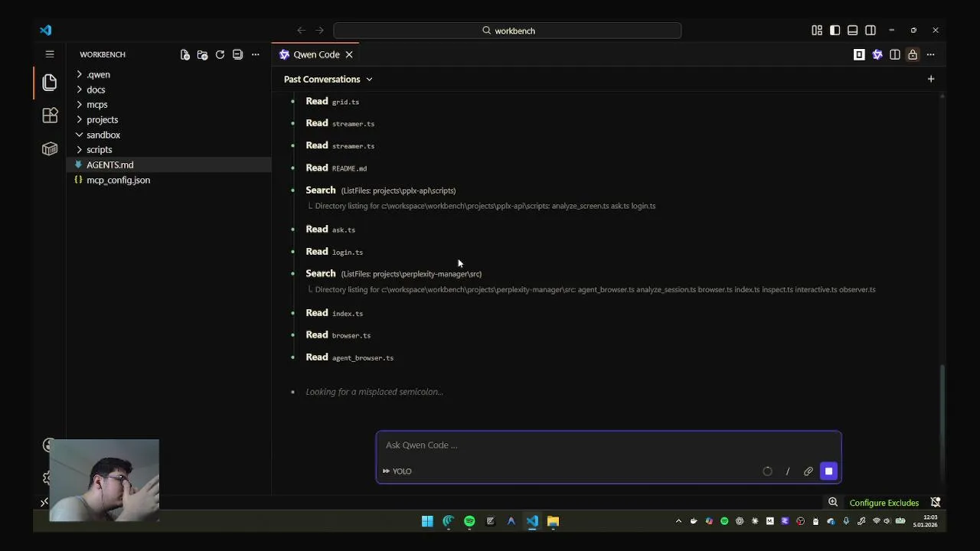Toggle the editor group lock
The image size is (980, 551).
pos(913,54)
